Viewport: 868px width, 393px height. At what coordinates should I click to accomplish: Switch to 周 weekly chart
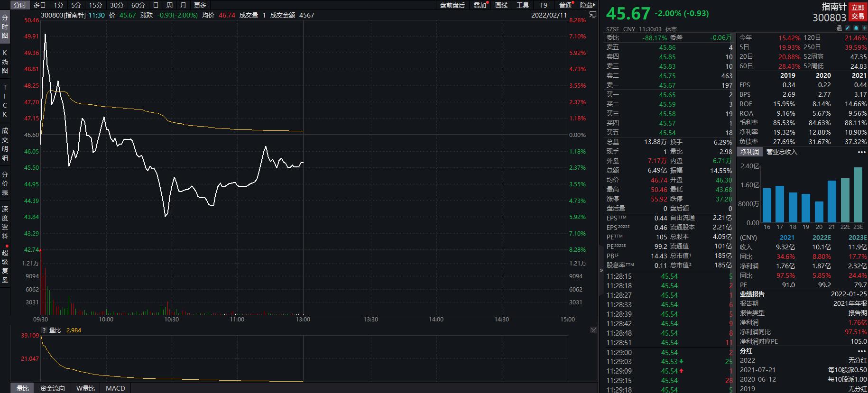(169, 5)
